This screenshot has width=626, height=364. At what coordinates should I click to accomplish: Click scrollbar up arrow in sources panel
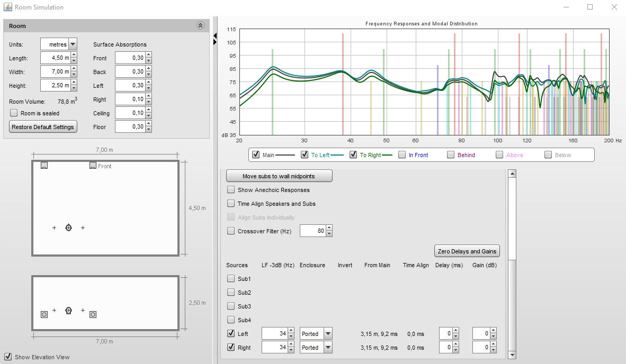click(512, 174)
